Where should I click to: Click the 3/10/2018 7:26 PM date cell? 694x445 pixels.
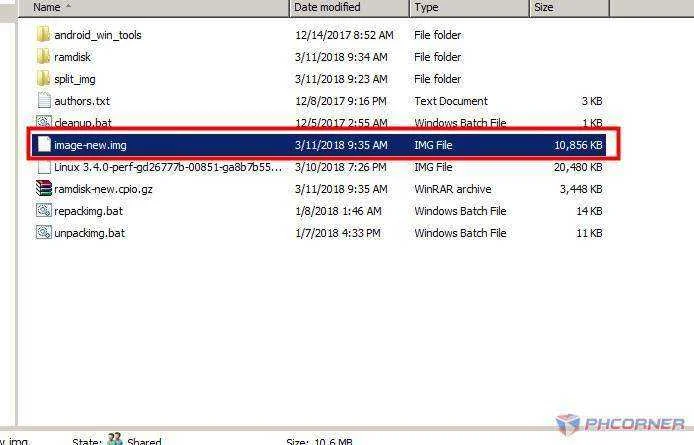pyautogui.click(x=341, y=167)
